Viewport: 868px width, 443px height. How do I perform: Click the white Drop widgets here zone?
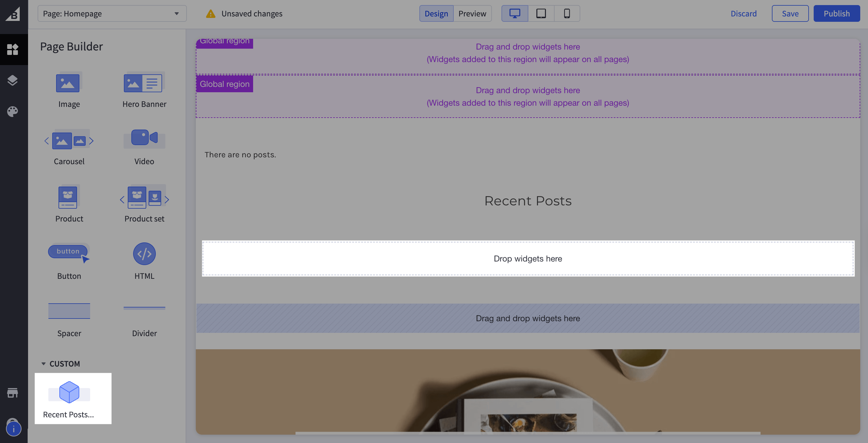tap(528, 259)
